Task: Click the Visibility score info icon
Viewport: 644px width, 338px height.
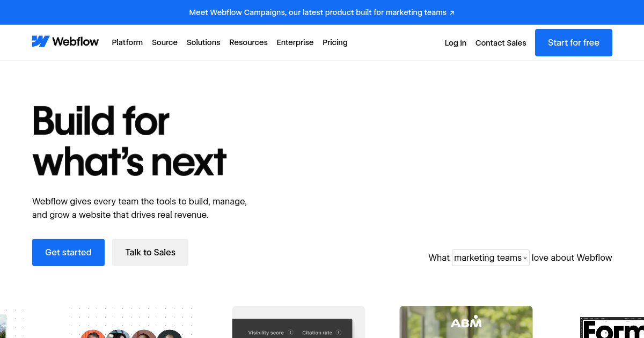Action: click(290, 333)
